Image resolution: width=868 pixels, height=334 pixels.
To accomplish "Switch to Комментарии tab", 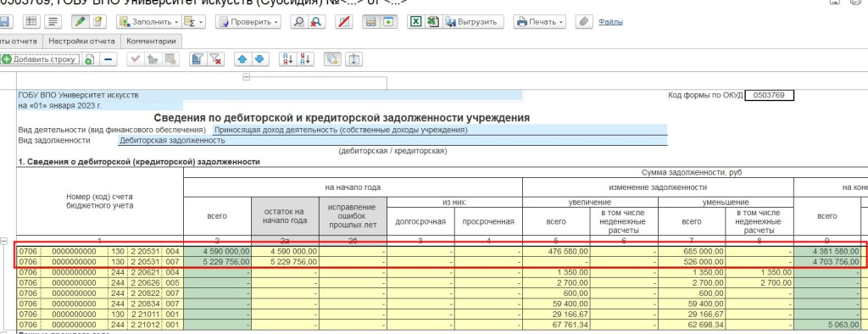I will click(151, 41).
